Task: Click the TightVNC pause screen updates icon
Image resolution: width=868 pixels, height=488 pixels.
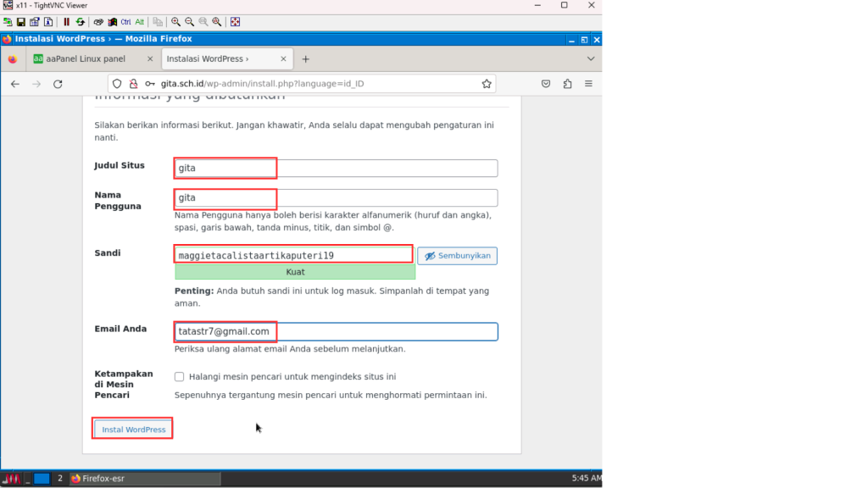Action: pos(67,22)
